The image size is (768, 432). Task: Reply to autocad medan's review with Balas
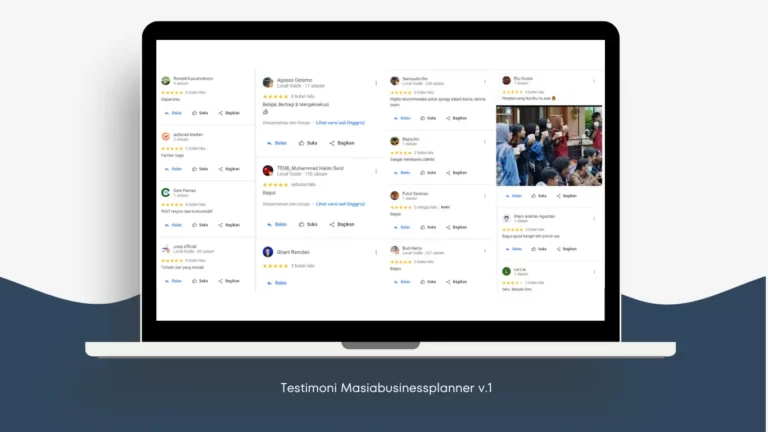pos(173,169)
